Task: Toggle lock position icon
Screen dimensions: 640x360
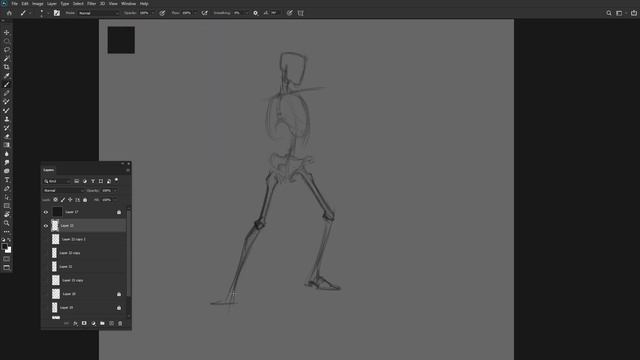Action: tap(70, 200)
